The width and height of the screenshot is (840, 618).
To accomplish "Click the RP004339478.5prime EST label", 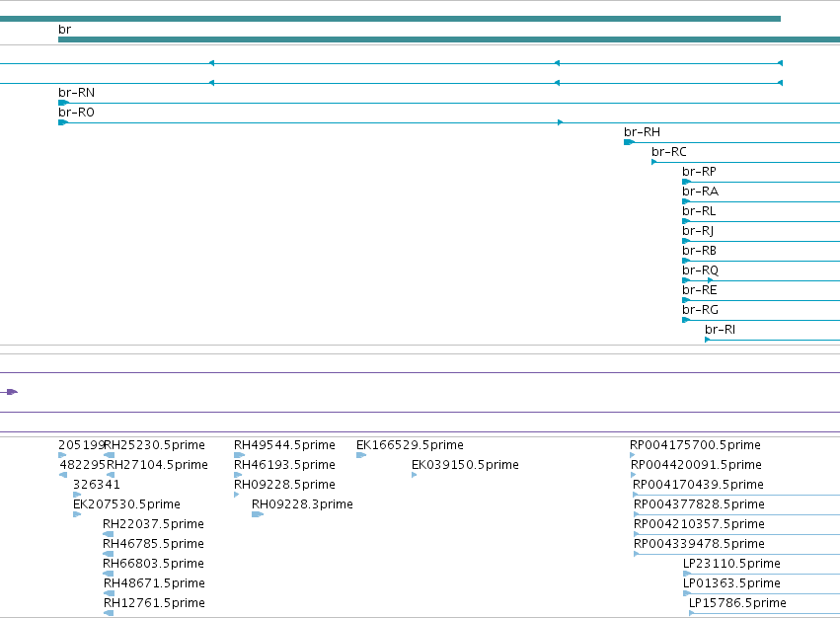I will (x=699, y=544).
